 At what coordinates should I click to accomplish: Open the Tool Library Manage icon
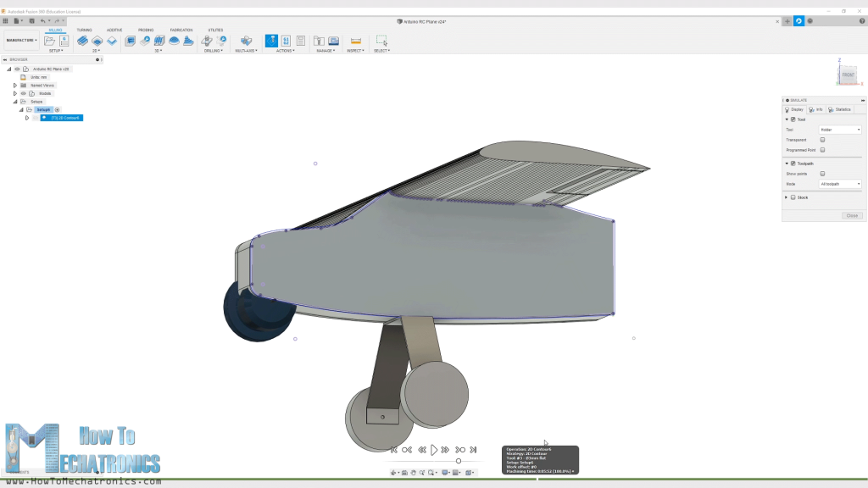tap(318, 40)
